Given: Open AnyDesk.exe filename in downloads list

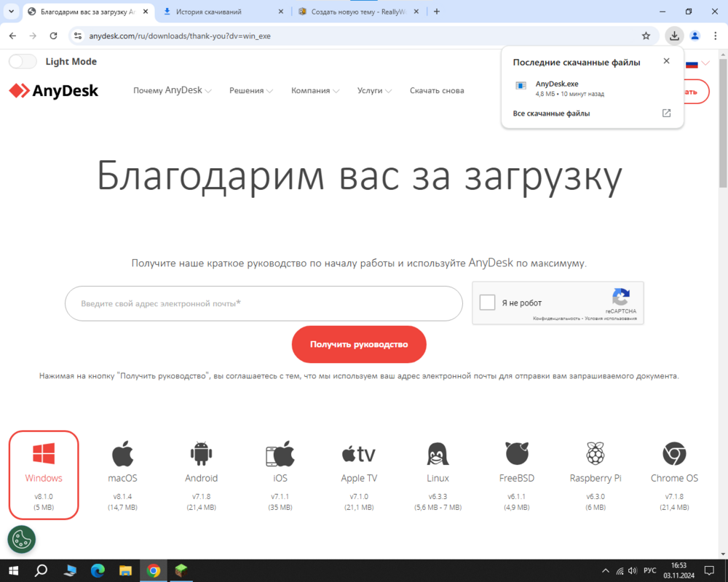Looking at the screenshot, I should 557,84.
